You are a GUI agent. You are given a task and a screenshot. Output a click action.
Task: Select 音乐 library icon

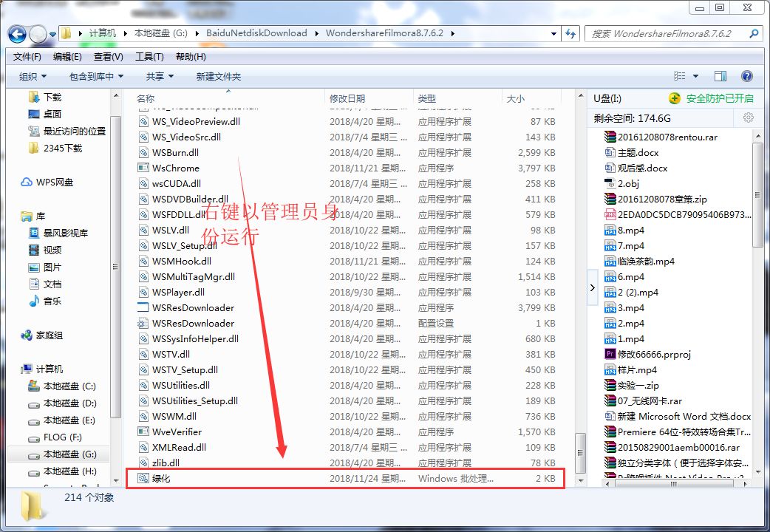tap(34, 301)
